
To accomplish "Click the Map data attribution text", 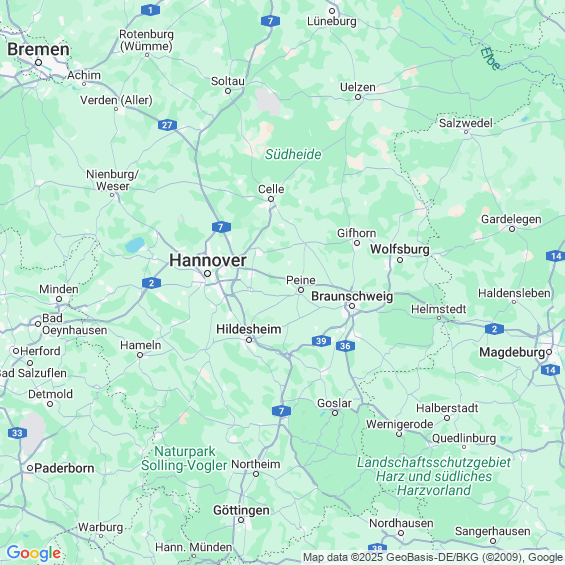I will tap(433, 557).
